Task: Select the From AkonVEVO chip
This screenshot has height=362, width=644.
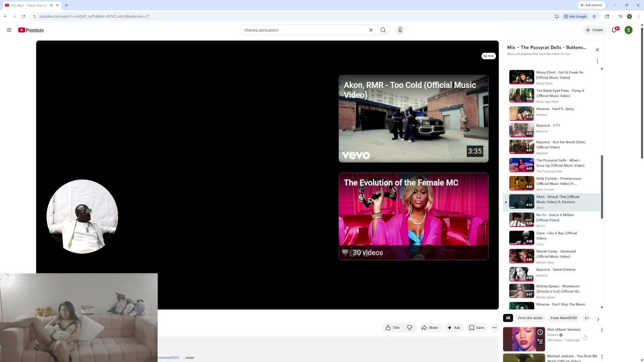Action: pos(563,318)
